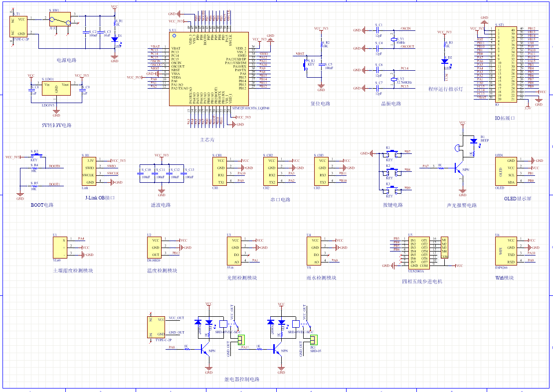Click the '5V转3.3V电路' section label
Screen dimensions: 553x392
(x=56, y=126)
